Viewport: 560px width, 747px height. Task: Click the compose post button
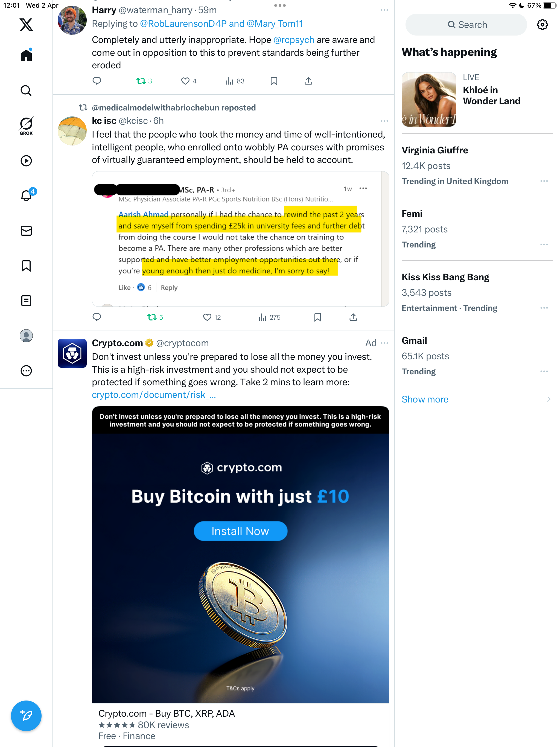click(26, 716)
